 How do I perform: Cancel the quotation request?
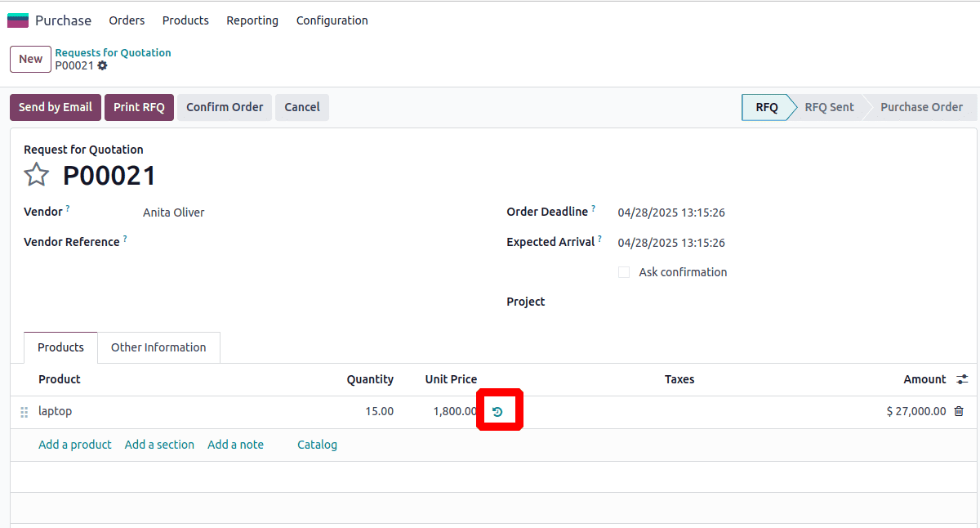point(302,107)
